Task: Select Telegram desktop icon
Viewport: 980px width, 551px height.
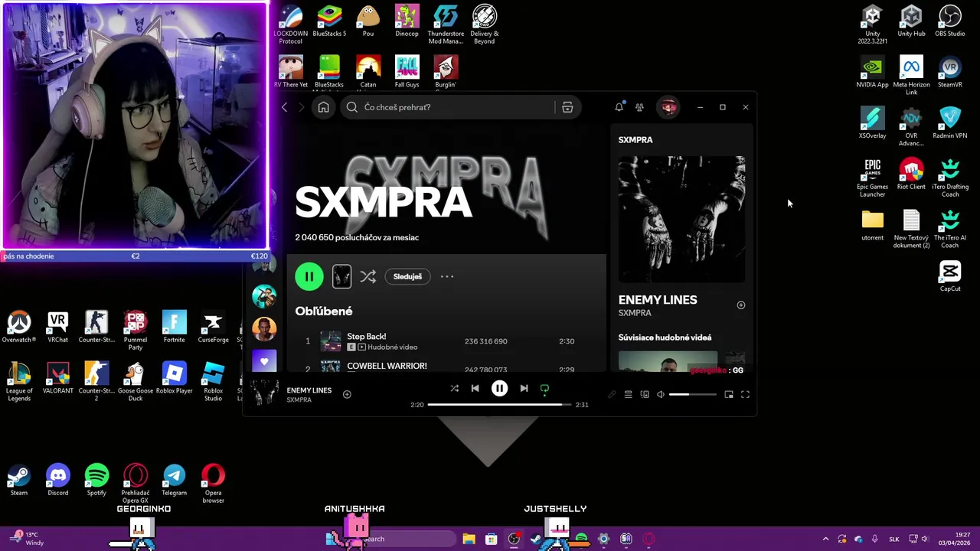Action: pyautogui.click(x=174, y=481)
